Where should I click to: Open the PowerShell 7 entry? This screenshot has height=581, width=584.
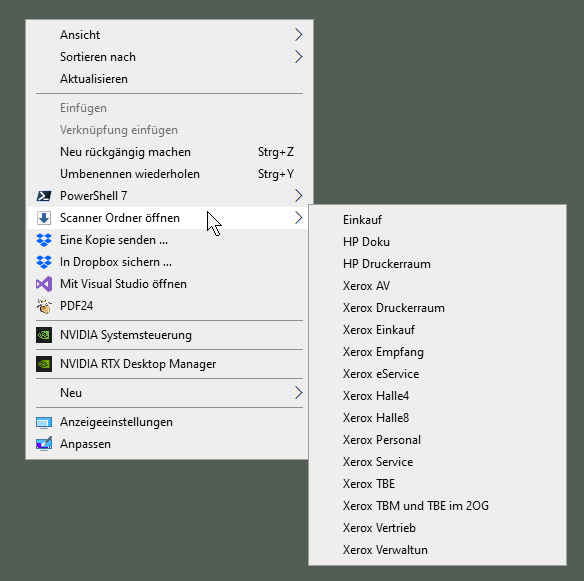tap(169, 196)
